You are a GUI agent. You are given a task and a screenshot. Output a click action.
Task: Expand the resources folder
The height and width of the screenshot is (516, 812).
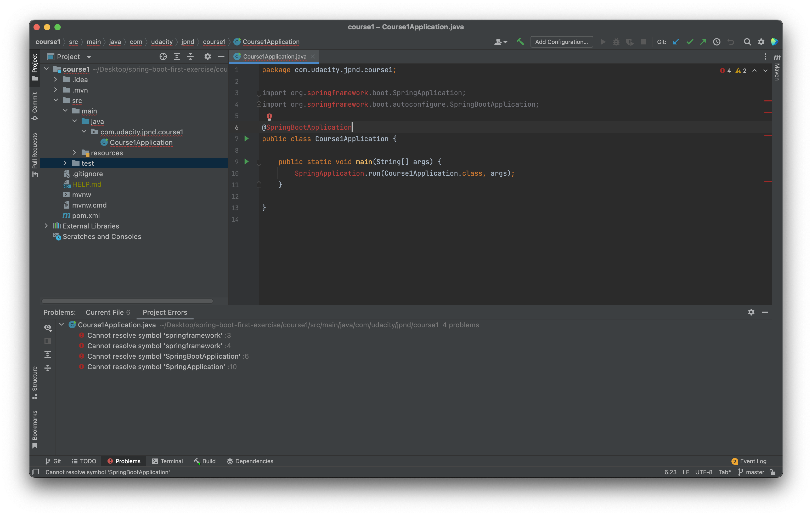point(75,153)
